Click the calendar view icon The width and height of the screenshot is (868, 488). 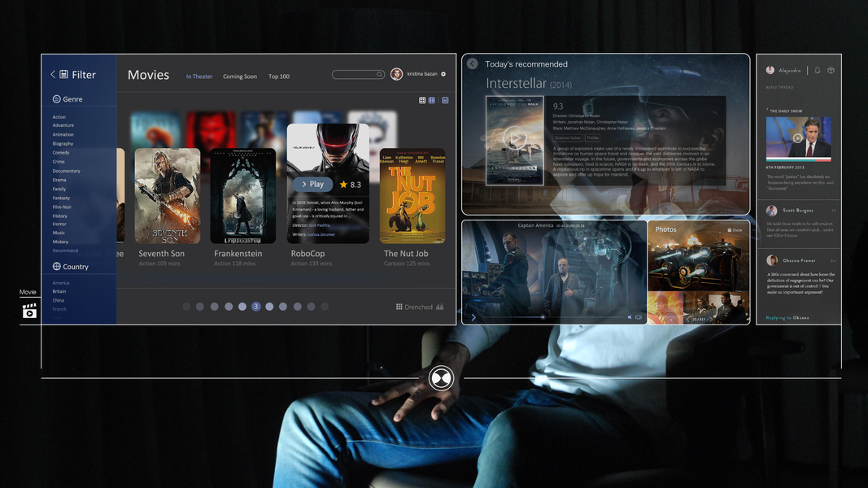pos(445,100)
